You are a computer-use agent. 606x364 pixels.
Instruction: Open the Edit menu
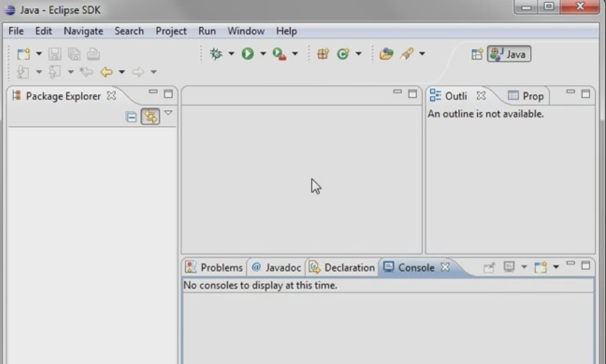click(x=43, y=31)
